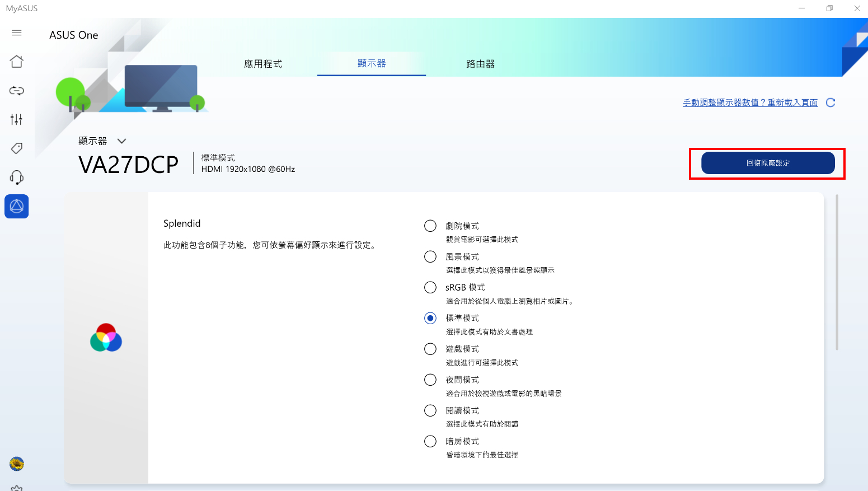Screen dimensions: 868x491
Task: Click the 觀賞電影可選擇此模式 description
Action: pos(482,240)
